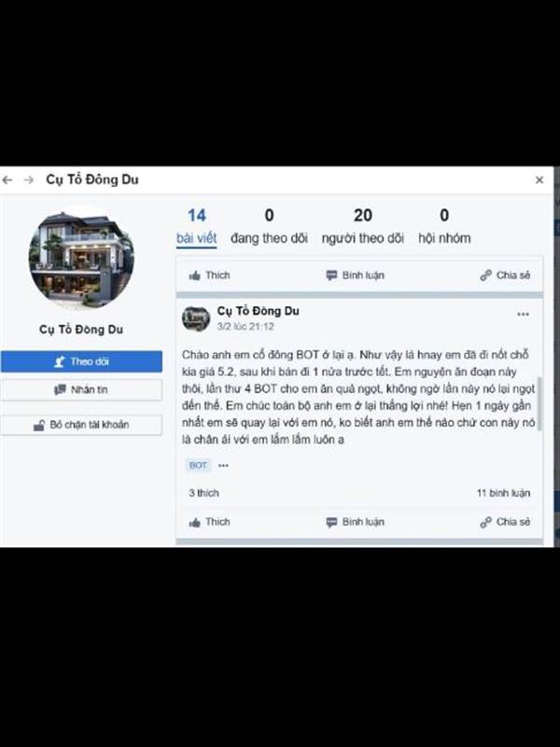Click Chia sẻ on the upper post bar
The width and height of the screenshot is (560, 747).
[x=505, y=275]
